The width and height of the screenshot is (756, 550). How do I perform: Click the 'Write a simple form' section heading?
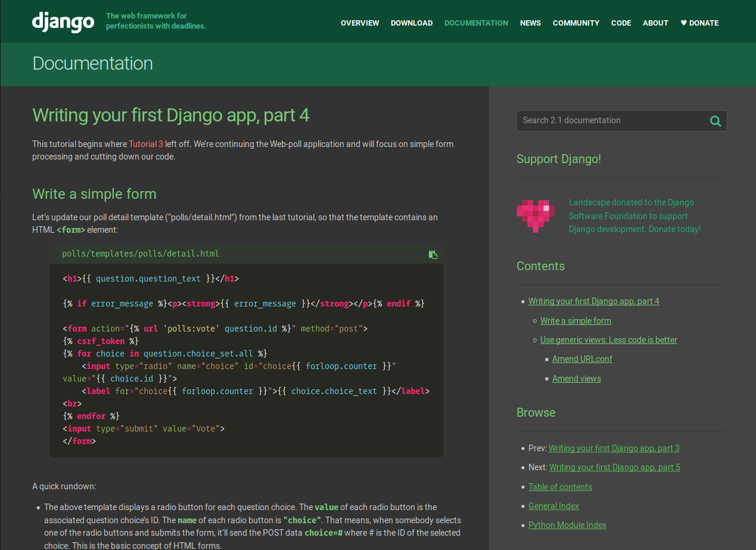tap(94, 194)
